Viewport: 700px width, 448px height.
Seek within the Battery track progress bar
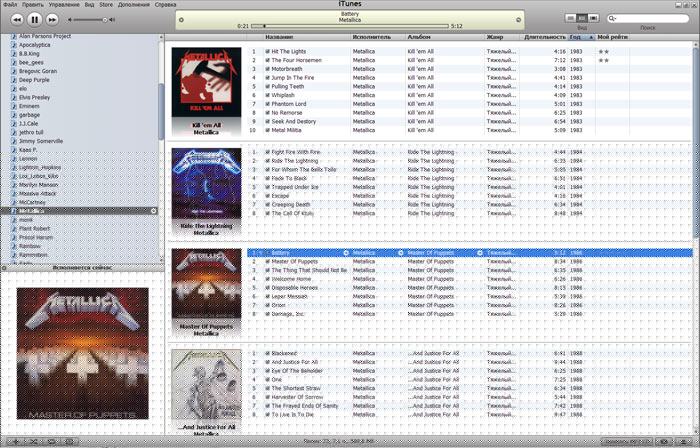(350, 26)
